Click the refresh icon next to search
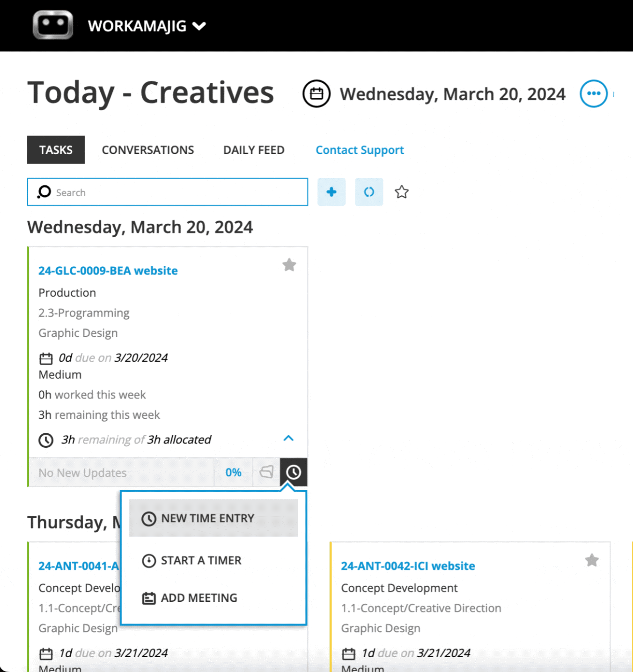 369,192
